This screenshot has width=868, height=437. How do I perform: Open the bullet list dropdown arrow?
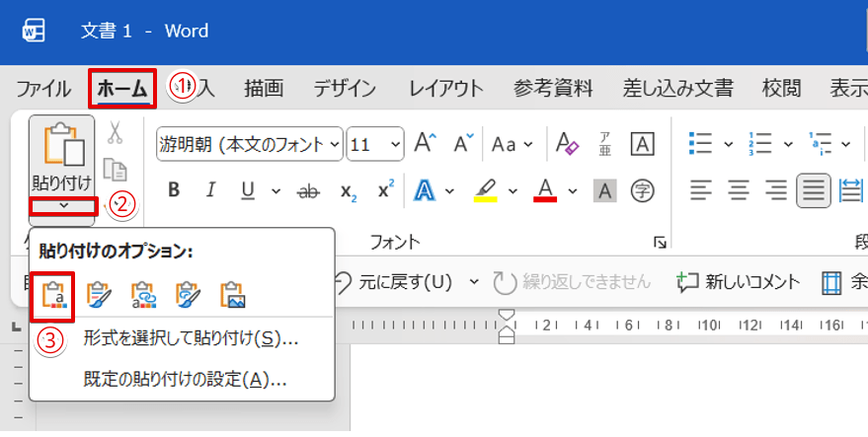coord(729,144)
